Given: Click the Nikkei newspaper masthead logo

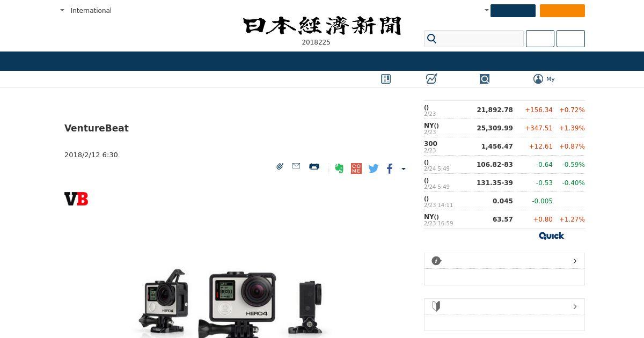Looking at the screenshot, I should point(322,26).
